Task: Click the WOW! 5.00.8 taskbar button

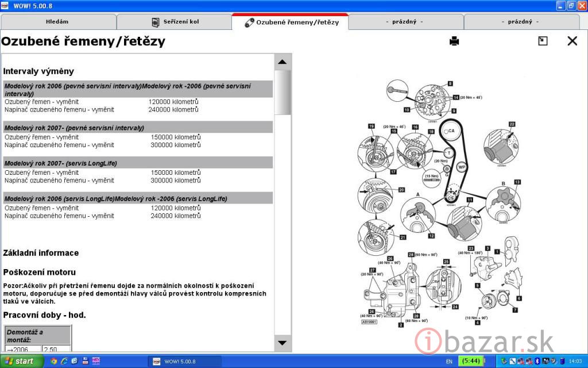Action: pos(184,362)
